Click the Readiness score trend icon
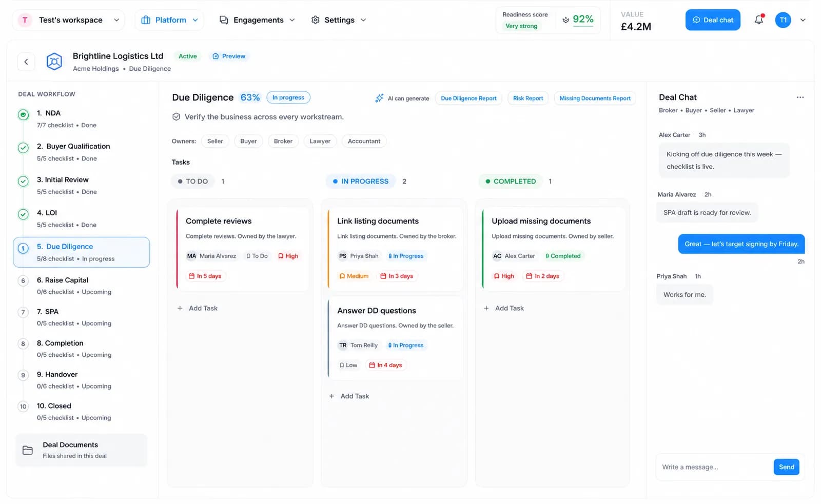 pyautogui.click(x=565, y=20)
